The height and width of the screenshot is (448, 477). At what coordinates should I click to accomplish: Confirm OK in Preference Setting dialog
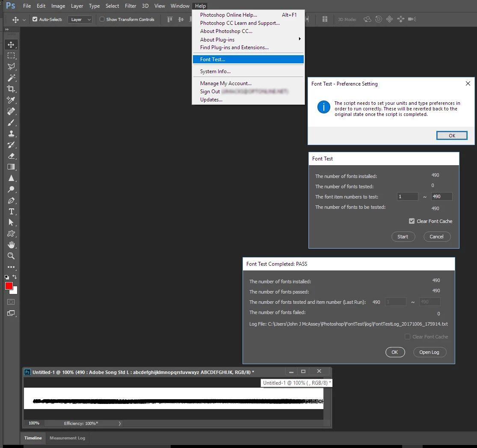(452, 136)
